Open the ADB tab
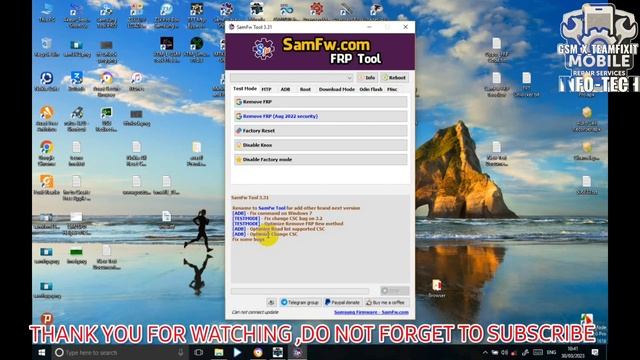640x360 pixels. pos(285,89)
